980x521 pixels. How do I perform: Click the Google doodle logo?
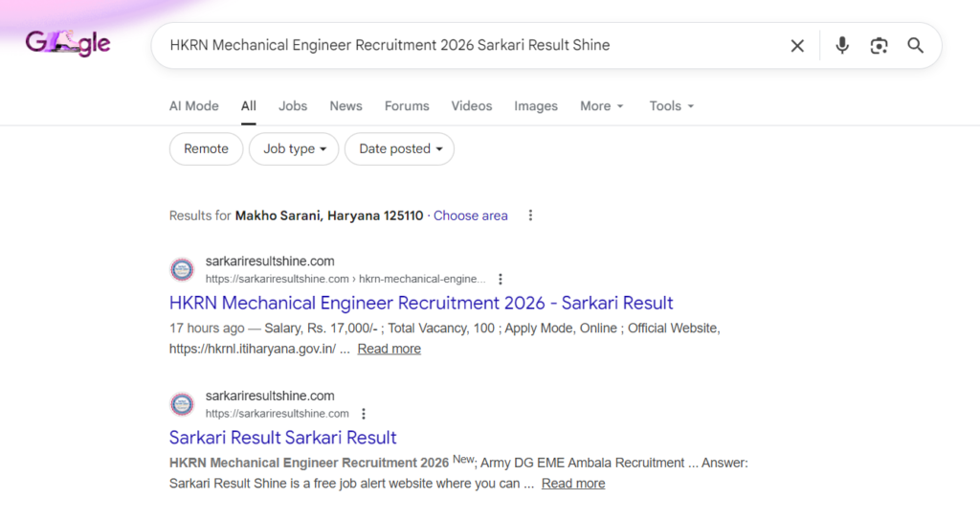[x=68, y=44]
